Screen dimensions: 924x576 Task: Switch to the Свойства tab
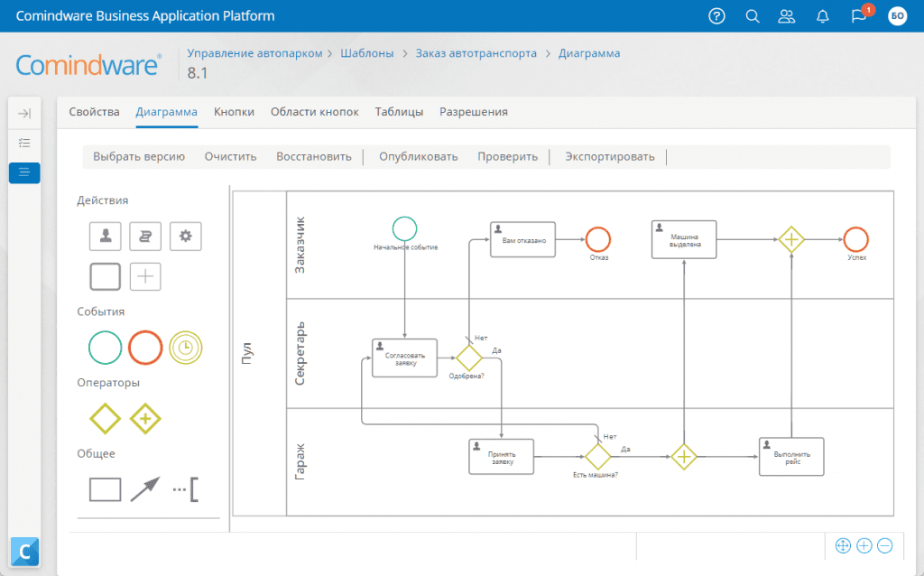pyautogui.click(x=94, y=111)
